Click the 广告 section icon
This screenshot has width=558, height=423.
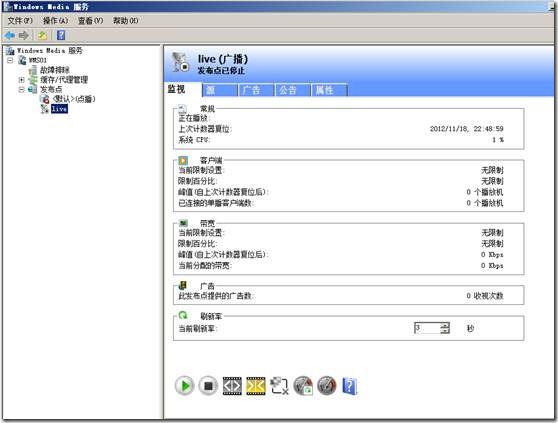[183, 285]
